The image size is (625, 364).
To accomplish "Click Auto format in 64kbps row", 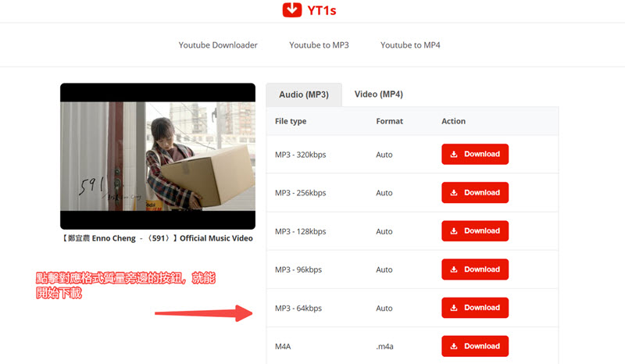I will click(x=384, y=309).
